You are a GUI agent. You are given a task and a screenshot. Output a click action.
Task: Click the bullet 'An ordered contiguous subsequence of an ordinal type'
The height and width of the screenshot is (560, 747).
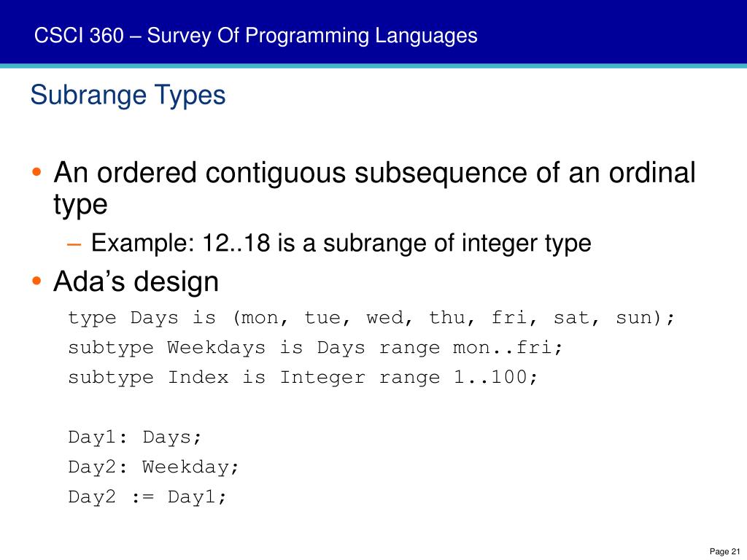[374, 188]
